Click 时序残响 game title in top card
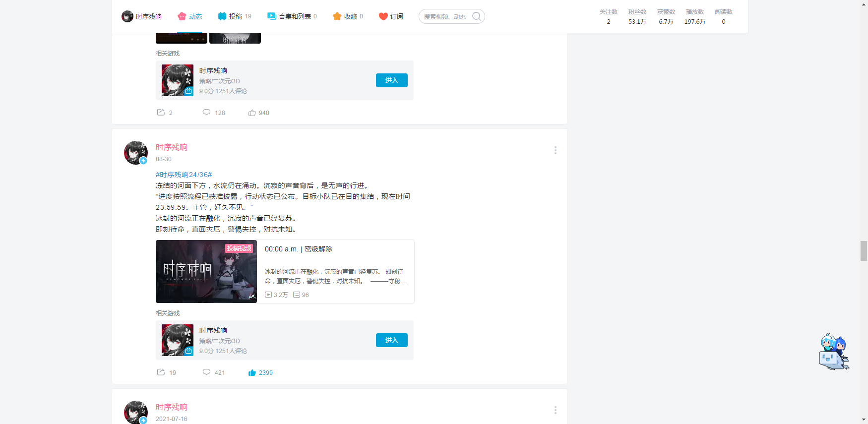The width and height of the screenshot is (868, 424). tap(213, 70)
